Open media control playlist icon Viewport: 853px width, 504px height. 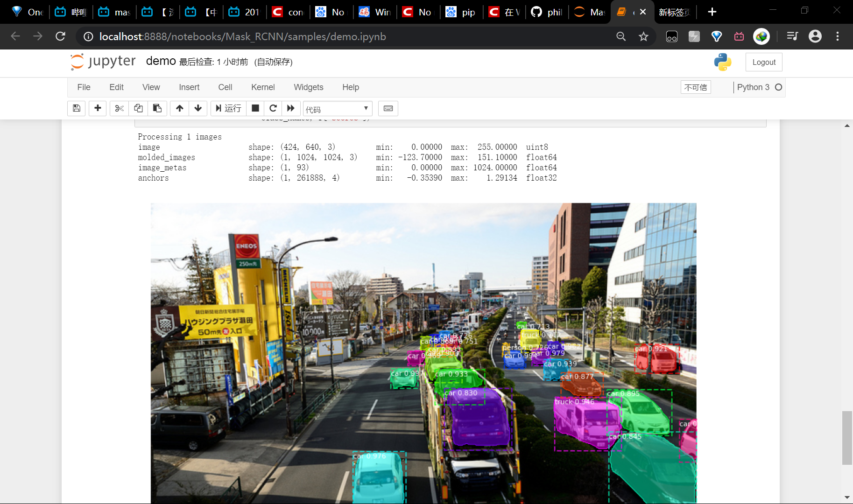point(792,36)
